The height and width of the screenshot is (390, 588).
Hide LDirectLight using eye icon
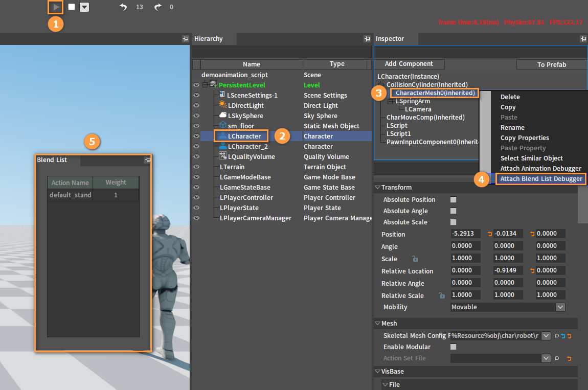(196, 106)
